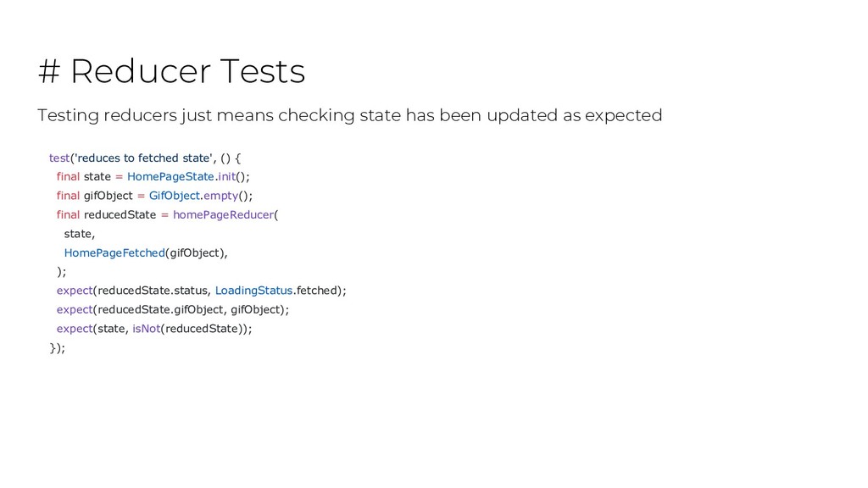Click 'GifObject' class name in code

(x=175, y=196)
